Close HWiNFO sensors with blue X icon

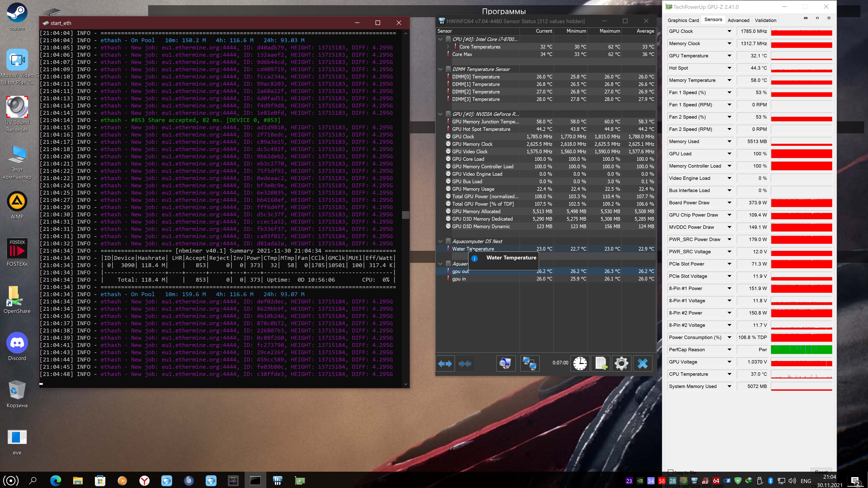coord(642,364)
